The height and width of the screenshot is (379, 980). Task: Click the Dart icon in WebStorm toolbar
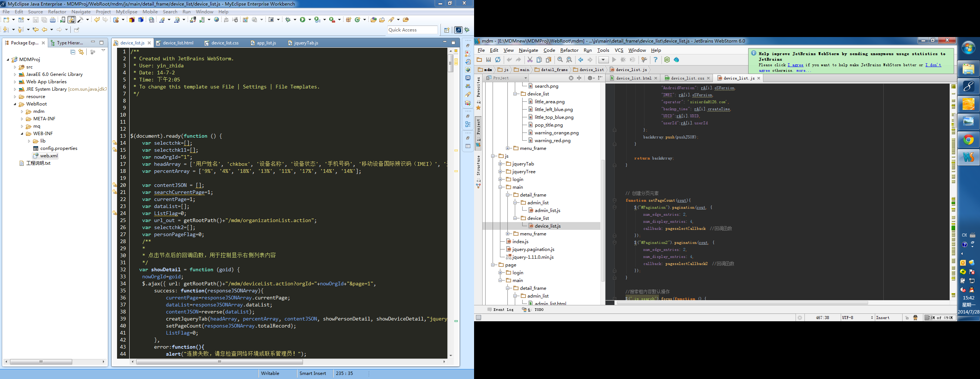676,60
